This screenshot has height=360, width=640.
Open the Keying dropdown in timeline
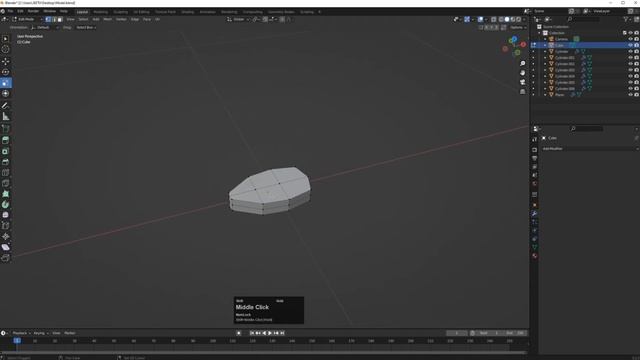click(41, 333)
